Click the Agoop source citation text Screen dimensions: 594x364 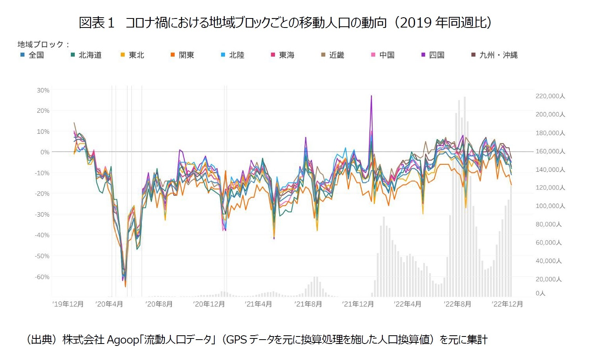258,339
